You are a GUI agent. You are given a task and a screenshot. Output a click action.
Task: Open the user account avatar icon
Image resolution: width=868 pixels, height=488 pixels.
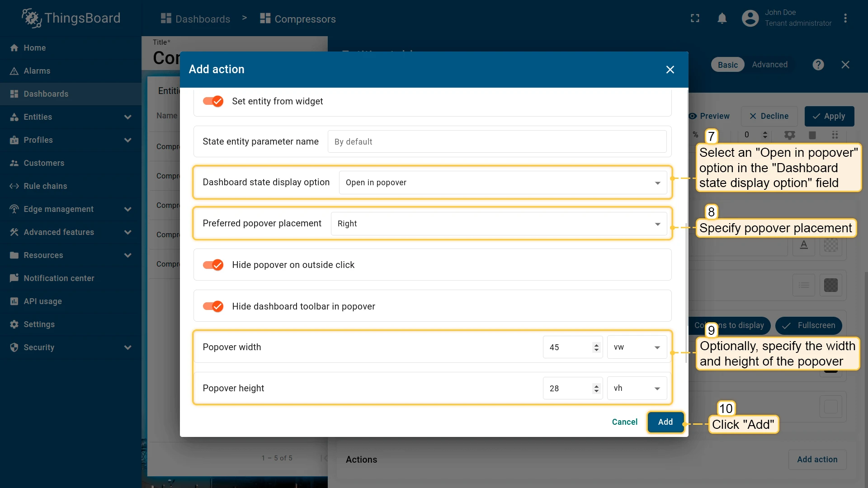750,19
